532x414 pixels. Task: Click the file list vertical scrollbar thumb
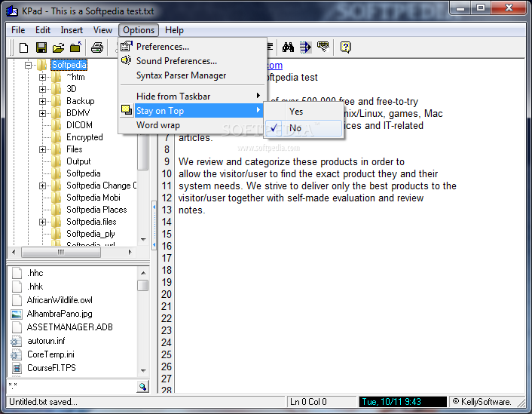click(x=143, y=285)
